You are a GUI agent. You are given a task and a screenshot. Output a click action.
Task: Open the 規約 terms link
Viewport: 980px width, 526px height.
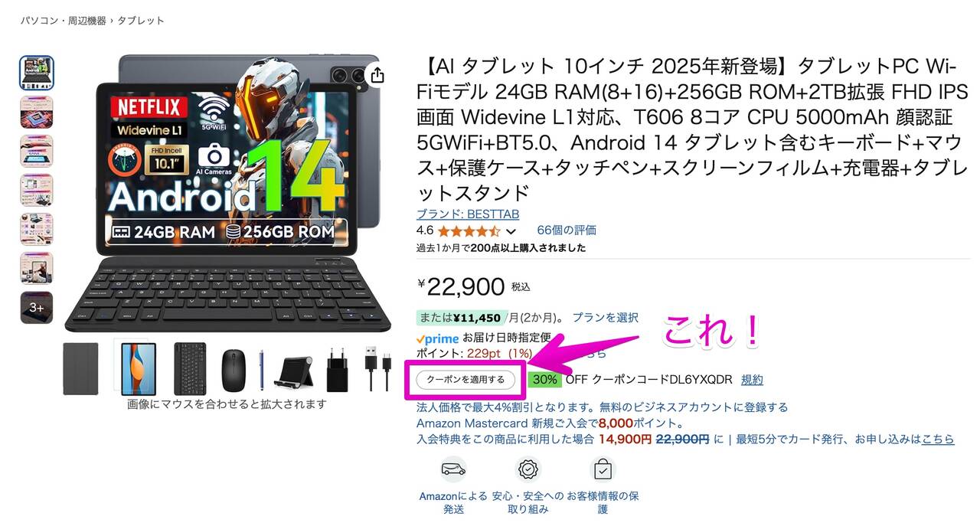752,380
